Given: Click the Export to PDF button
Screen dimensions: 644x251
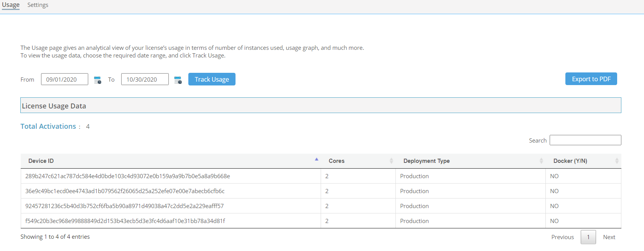Looking at the screenshot, I should 591,79.
